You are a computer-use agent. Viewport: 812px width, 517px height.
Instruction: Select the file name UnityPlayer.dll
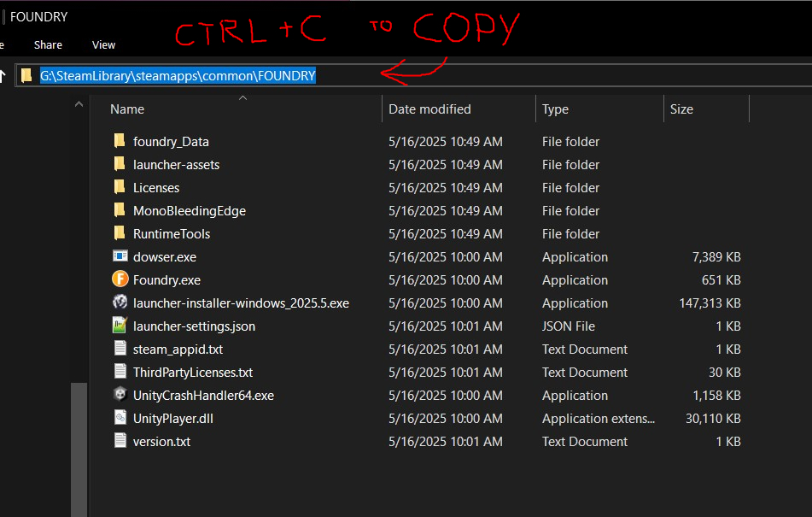pos(173,419)
